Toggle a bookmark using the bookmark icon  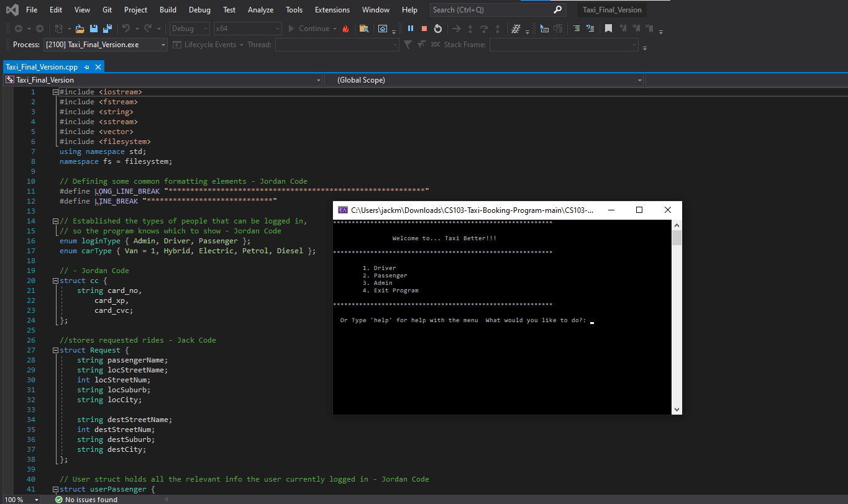[x=608, y=29]
